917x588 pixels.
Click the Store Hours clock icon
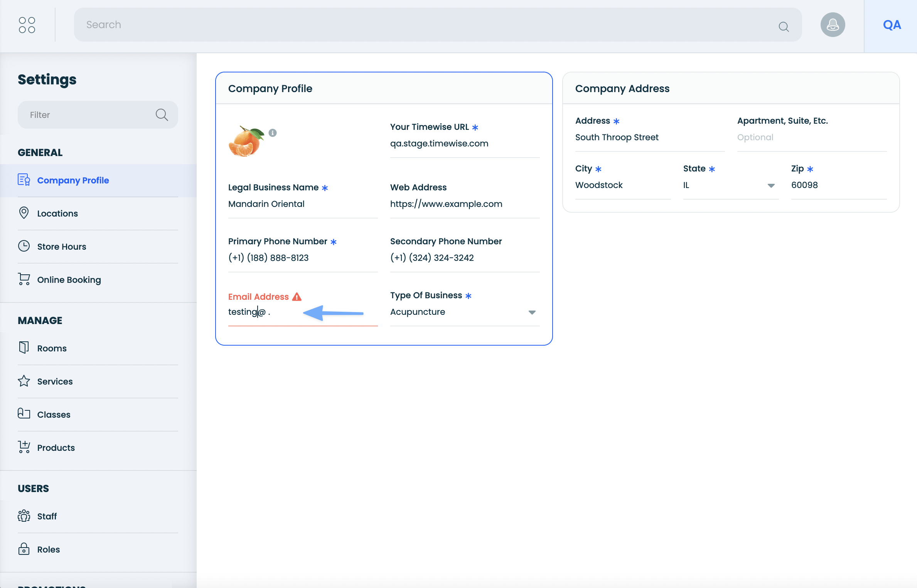[x=24, y=246]
